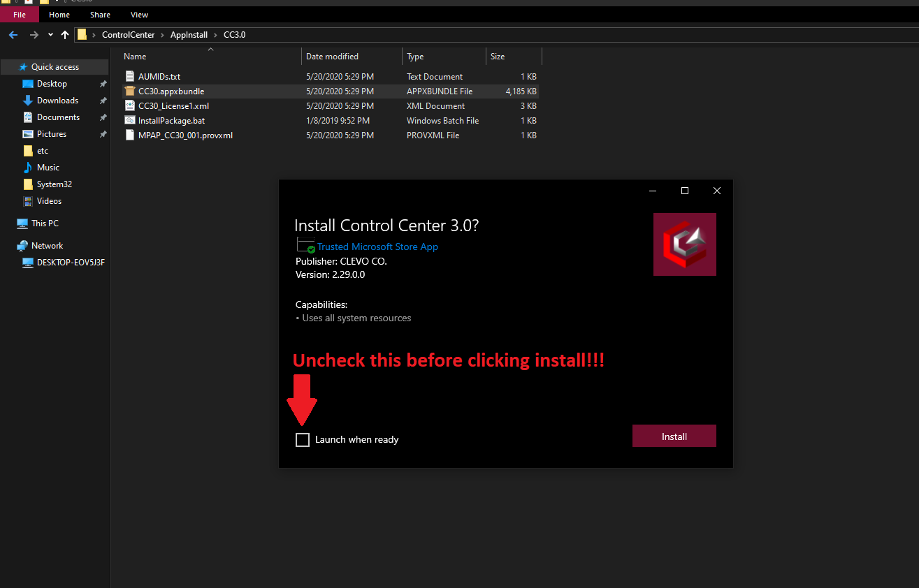
Task: Click the Music note icon in sidebar
Action: tap(28, 168)
